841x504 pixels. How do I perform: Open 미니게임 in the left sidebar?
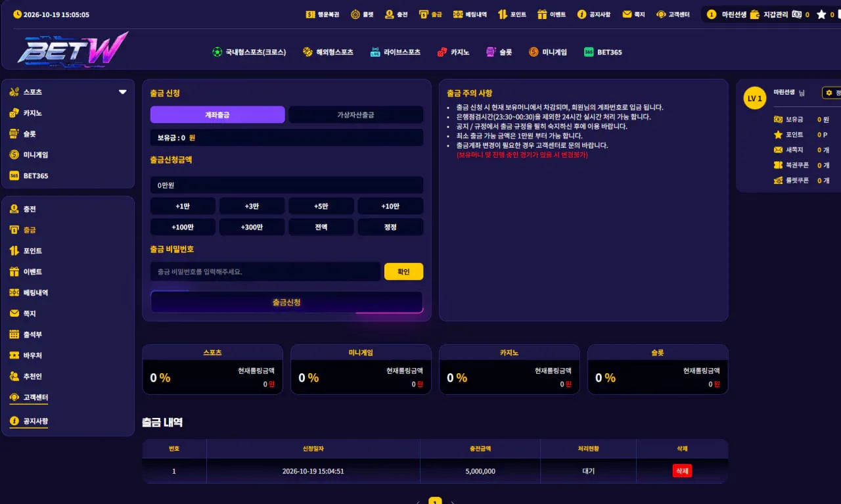29,155
